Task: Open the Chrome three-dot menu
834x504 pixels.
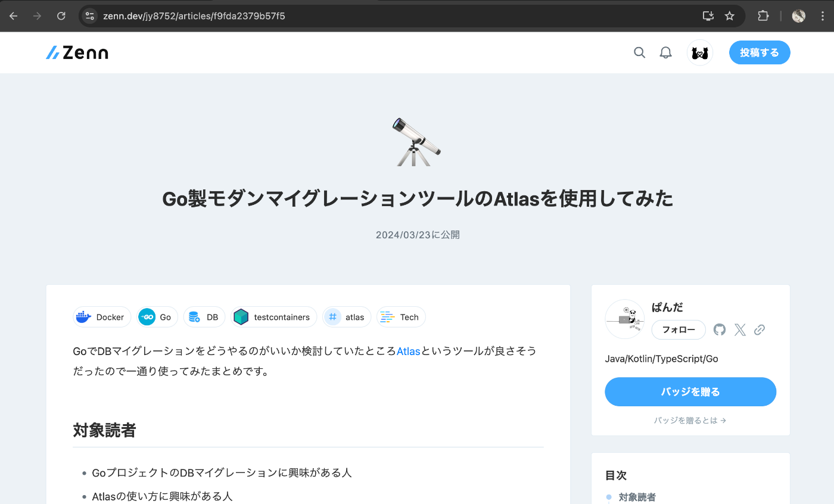Action: [x=821, y=16]
